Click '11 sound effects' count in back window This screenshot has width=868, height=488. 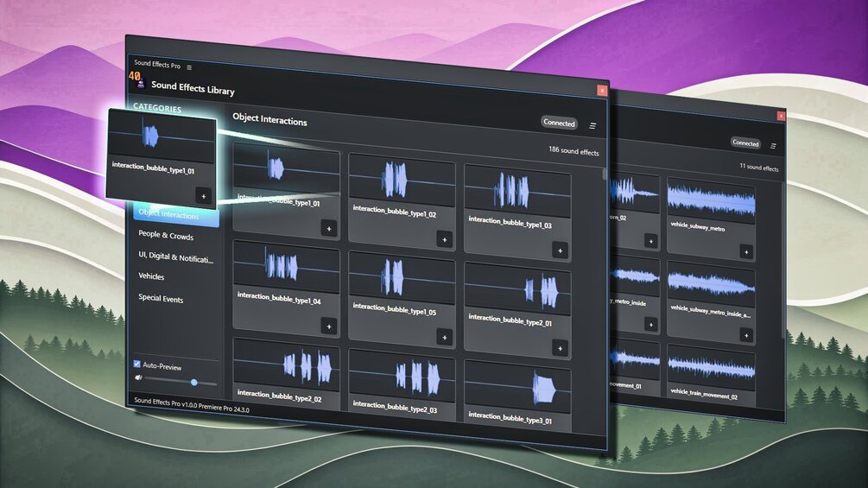tap(759, 167)
